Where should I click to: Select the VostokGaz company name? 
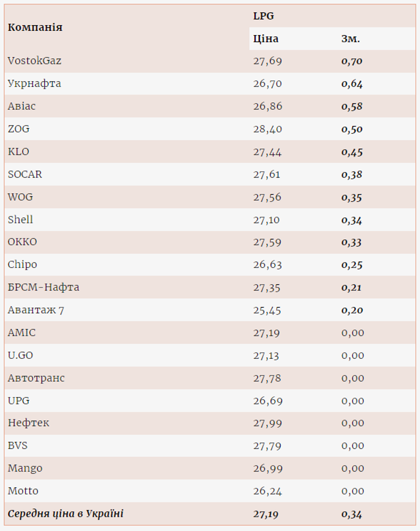34,61
